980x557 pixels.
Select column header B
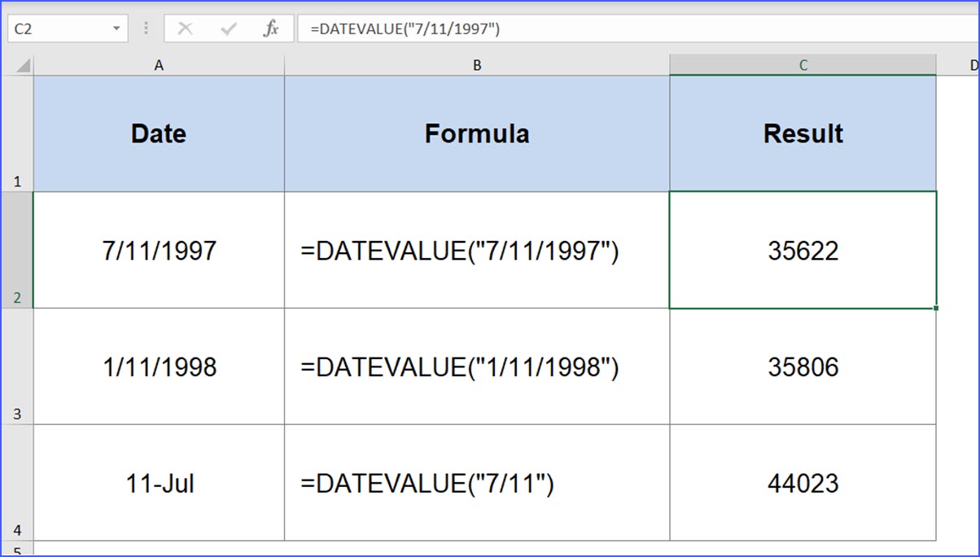pos(477,64)
